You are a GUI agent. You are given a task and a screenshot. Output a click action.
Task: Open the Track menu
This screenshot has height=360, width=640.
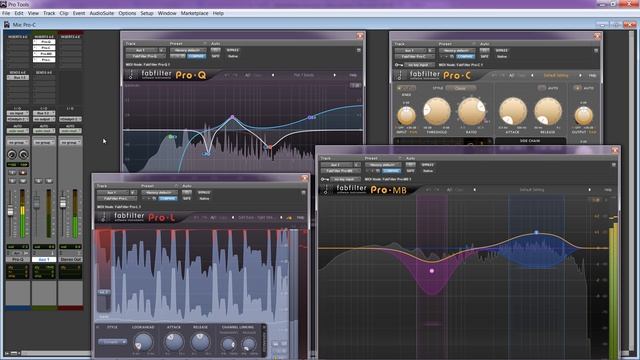coord(49,13)
